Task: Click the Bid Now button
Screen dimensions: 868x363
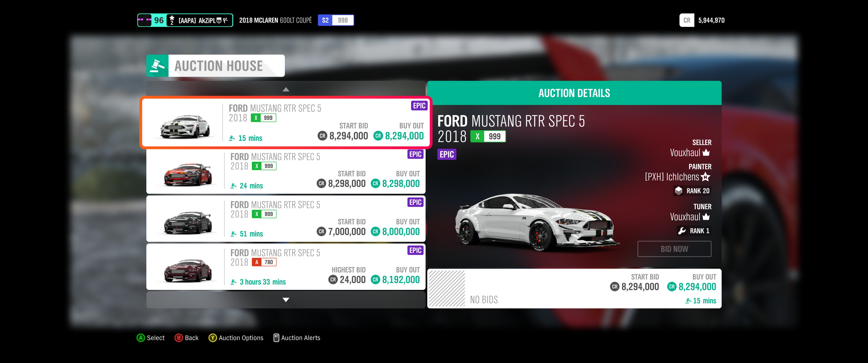Action: pyautogui.click(x=674, y=249)
